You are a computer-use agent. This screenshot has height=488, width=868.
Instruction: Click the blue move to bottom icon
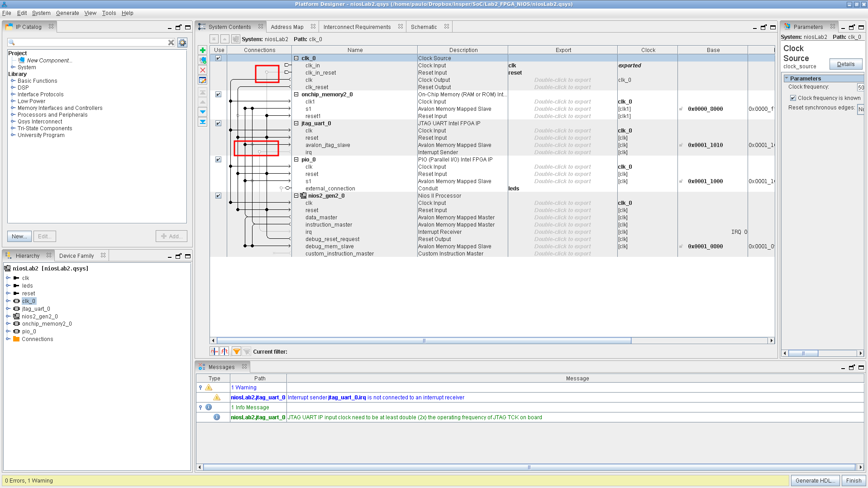[203, 122]
